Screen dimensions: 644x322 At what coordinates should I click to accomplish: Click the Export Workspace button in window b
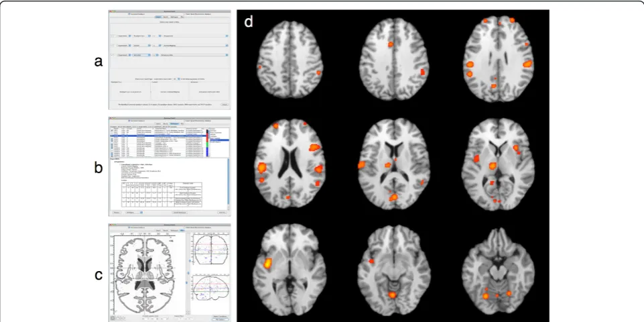coord(180,213)
